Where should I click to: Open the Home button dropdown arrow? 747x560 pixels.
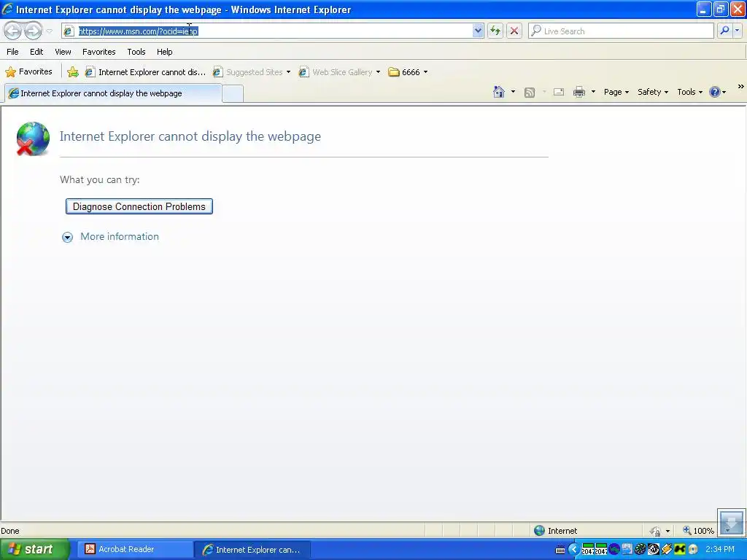pyautogui.click(x=513, y=92)
